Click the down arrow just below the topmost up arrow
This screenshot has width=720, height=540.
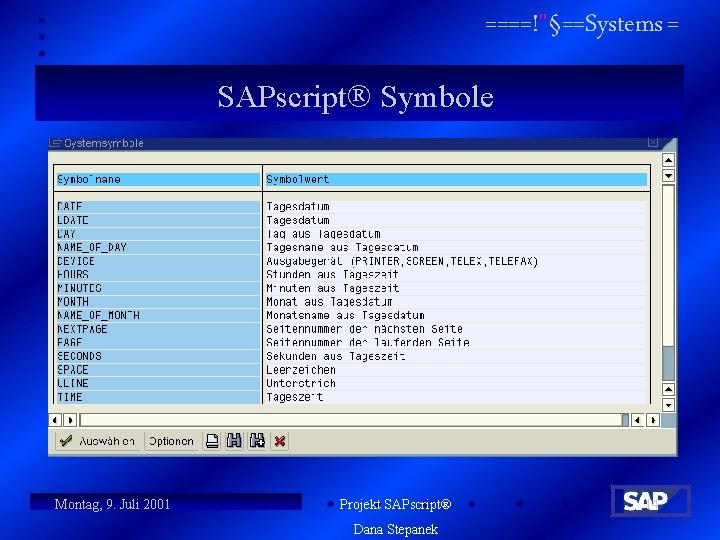tap(668, 176)
